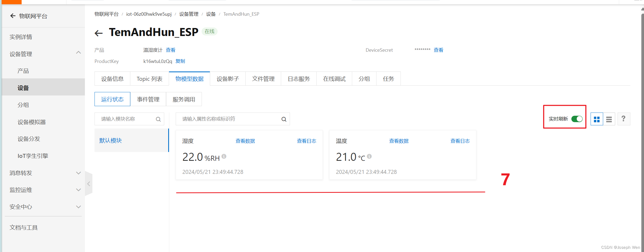Click 查看日志 on the 温度 card
The image size is (644, 252).
click(460, 141)
